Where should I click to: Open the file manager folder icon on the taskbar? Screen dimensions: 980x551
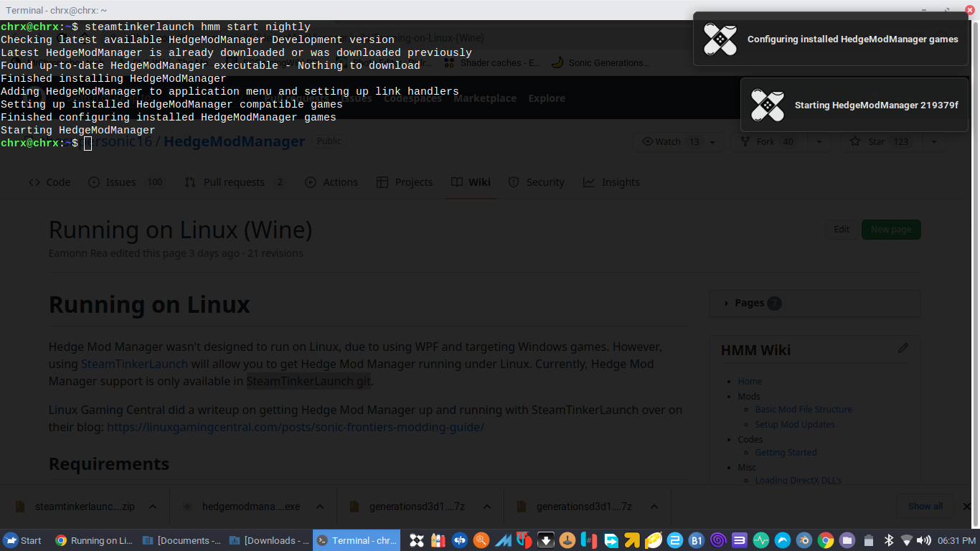(847, 540)
